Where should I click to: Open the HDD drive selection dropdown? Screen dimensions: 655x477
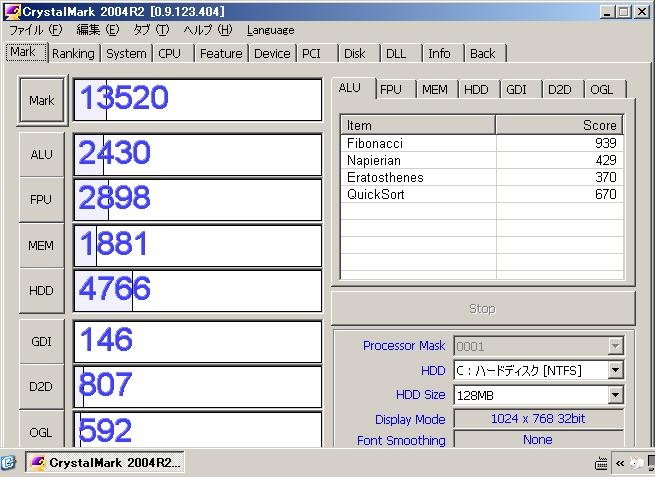(615, 371)
